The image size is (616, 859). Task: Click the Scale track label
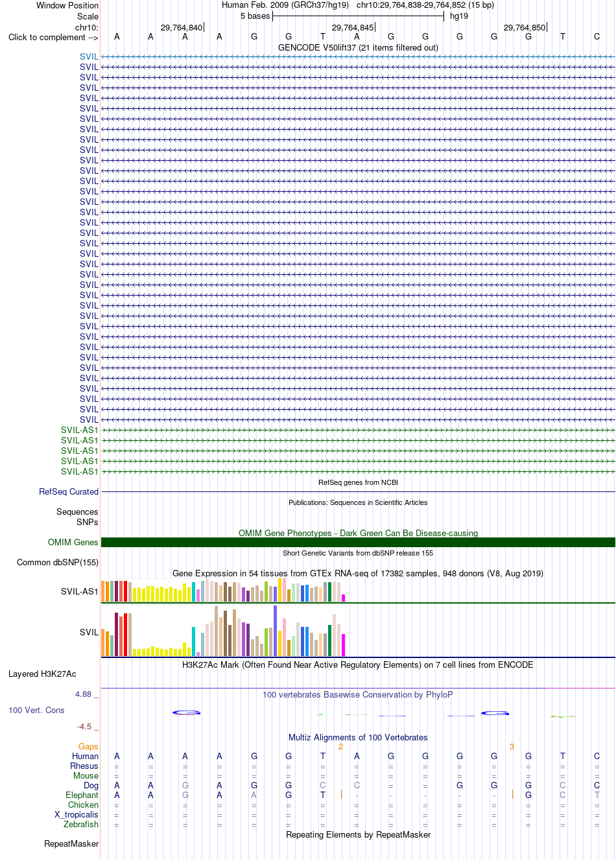click(88, 16)
